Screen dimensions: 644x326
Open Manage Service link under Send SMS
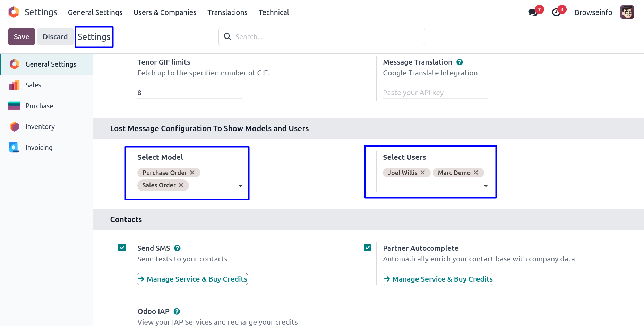point(193,279)
